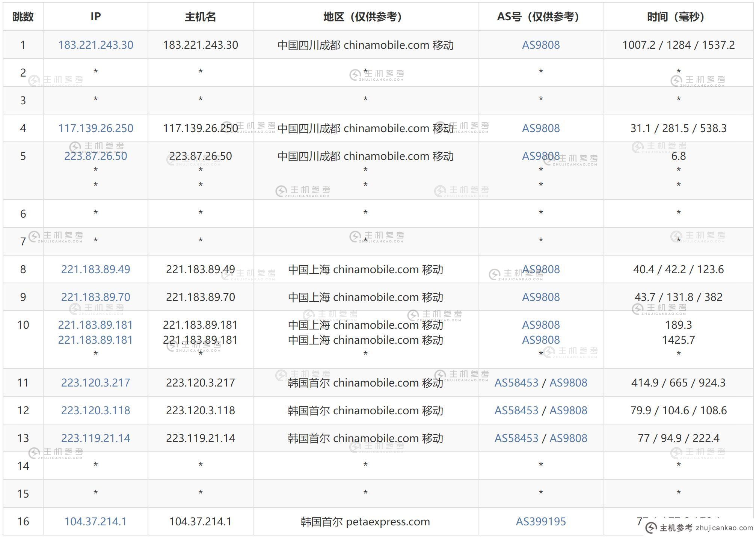Click time value 40.4 / 42.2 / 123.6

[678, 269]
